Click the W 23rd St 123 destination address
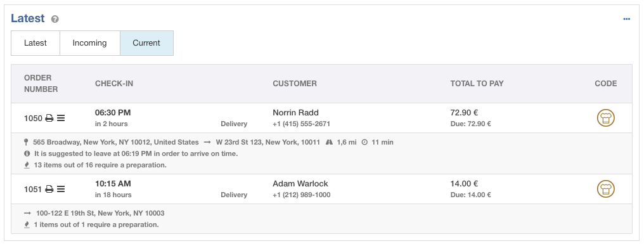Viewport: 644px width, 246px height. pyautogui.click(x=267, y=143)
